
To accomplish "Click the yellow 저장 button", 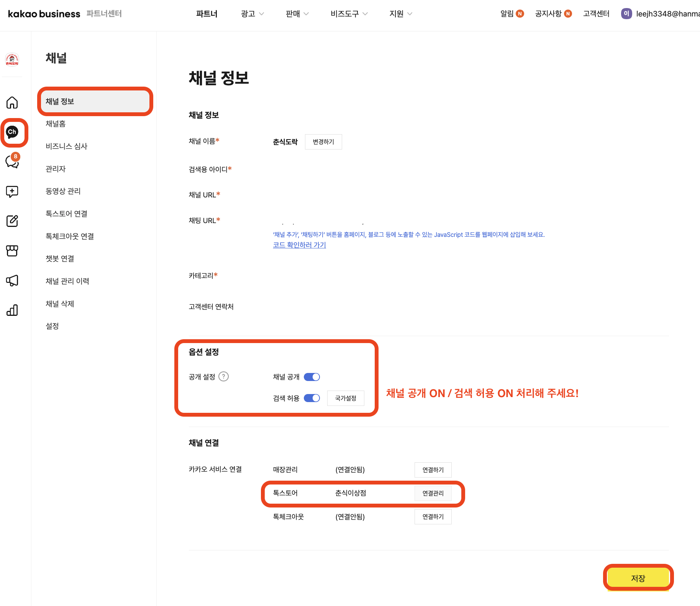I will (x=638, y=578).
